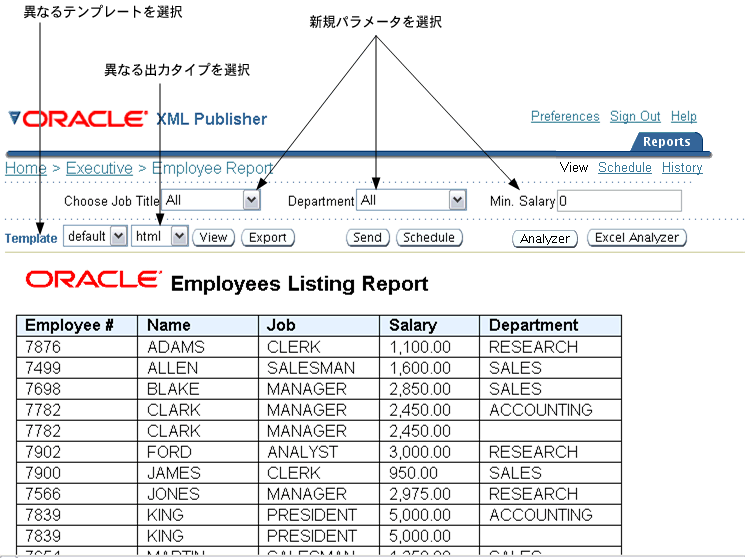Viewport: 745px width, 558px height.
Task: Open the Schedule sub-tab link
Action: tap(625, 167)
